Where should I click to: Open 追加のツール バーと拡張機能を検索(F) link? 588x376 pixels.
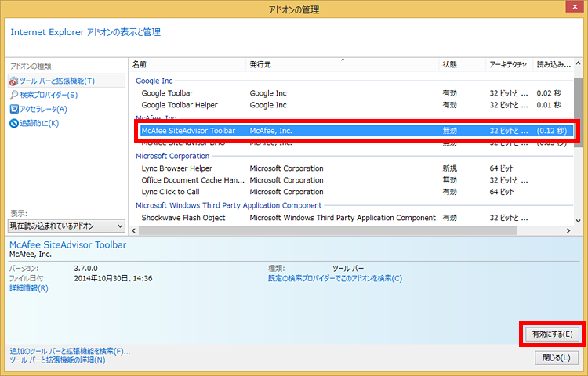coord(70,351)
